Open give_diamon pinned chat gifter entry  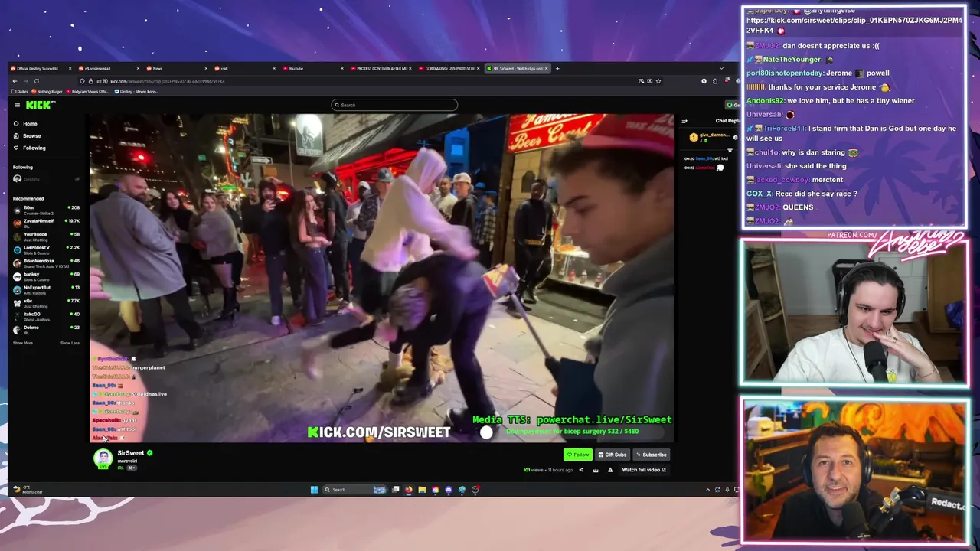coord(709,137)
